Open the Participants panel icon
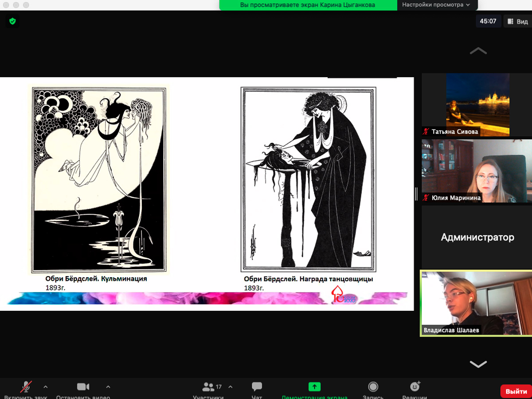Viewport: 532px width, 399px height. (x=208, y=387)
